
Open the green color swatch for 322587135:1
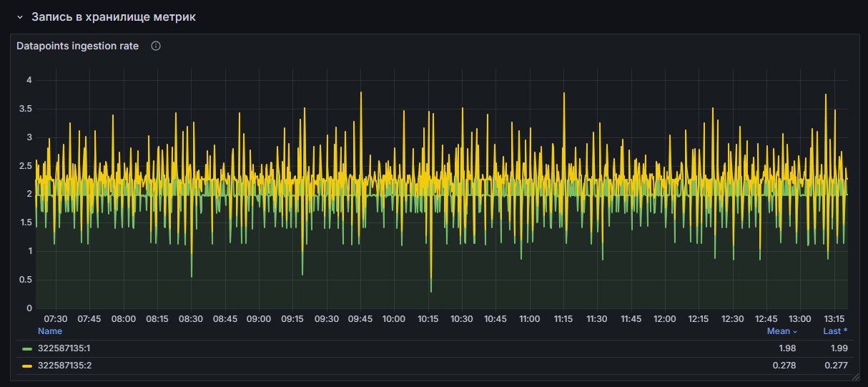(x=27, y=349)
